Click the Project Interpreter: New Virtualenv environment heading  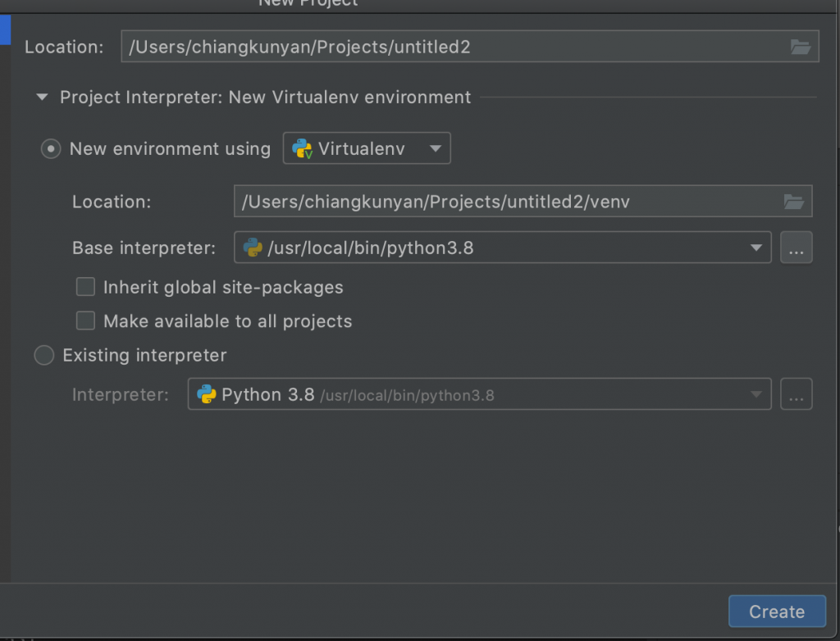coord(265,97)
